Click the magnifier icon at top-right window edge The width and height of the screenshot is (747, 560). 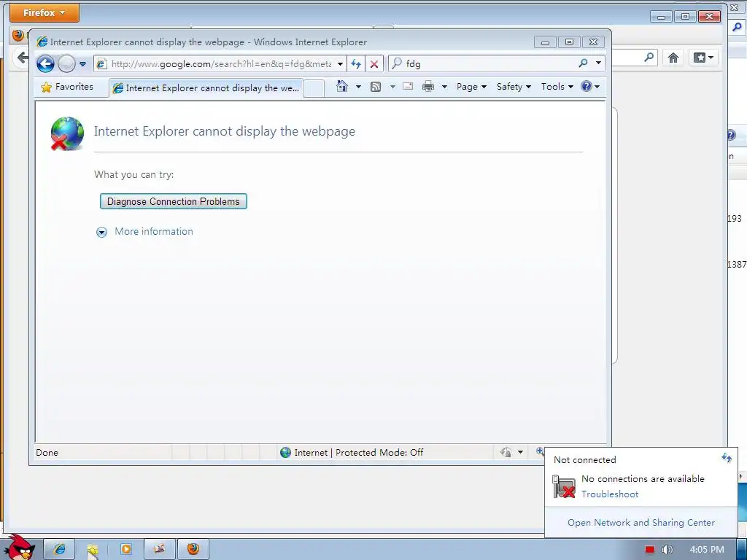click(737, 28)
